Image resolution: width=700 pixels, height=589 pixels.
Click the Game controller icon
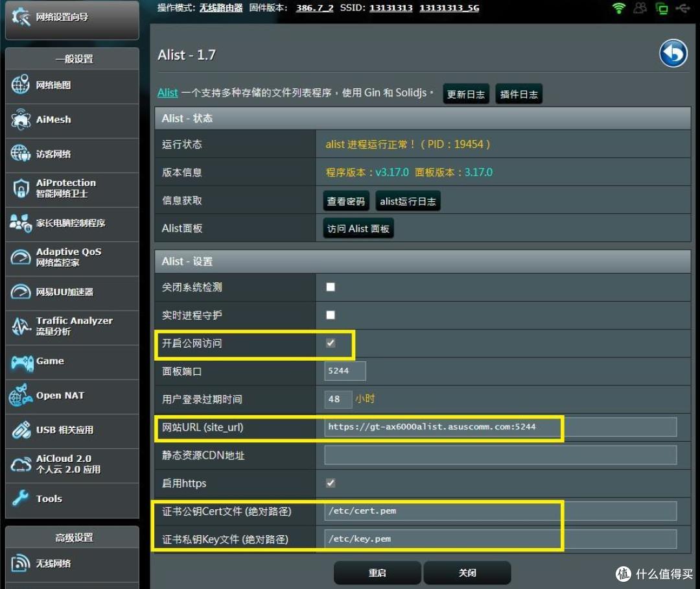22,363
